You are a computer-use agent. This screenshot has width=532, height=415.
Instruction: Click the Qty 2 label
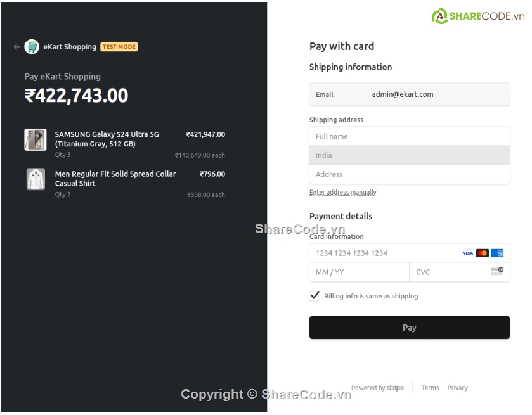63,195
